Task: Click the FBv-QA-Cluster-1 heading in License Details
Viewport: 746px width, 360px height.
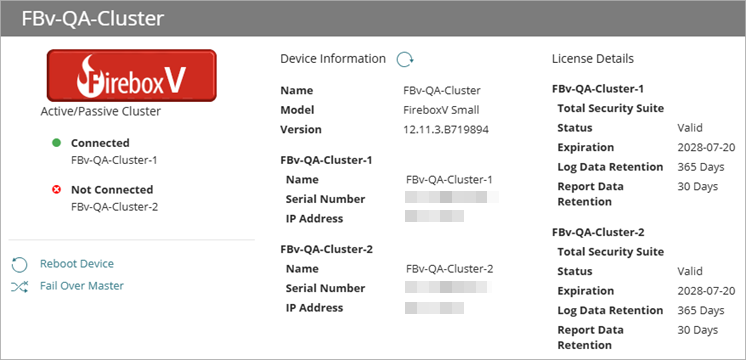Action: click(598, 89)
